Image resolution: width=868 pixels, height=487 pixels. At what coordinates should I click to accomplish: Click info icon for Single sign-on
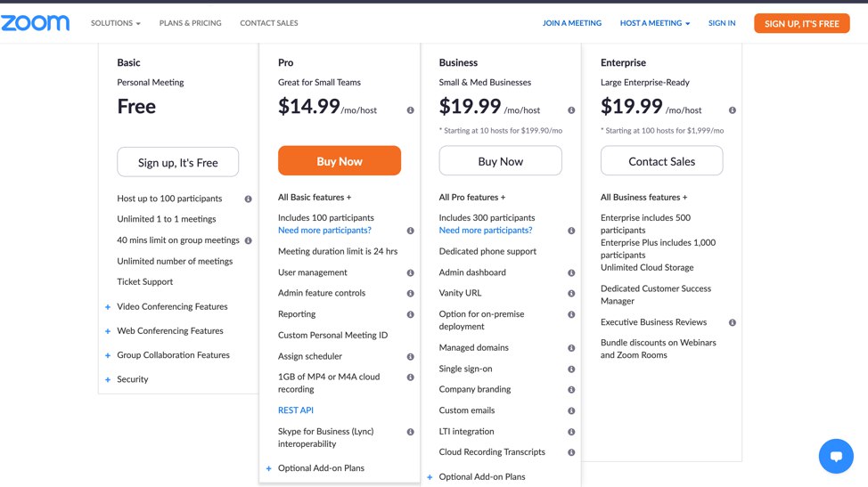[571, 369]
